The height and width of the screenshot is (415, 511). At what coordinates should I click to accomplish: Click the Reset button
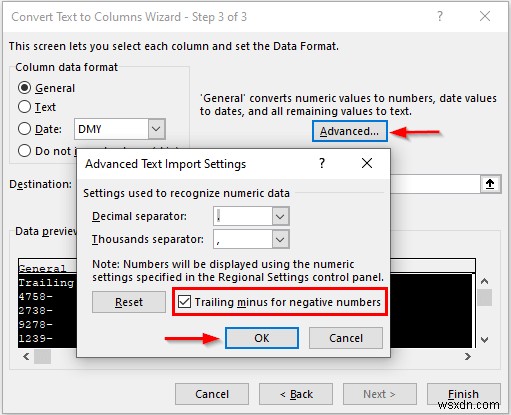pos(129,302)
